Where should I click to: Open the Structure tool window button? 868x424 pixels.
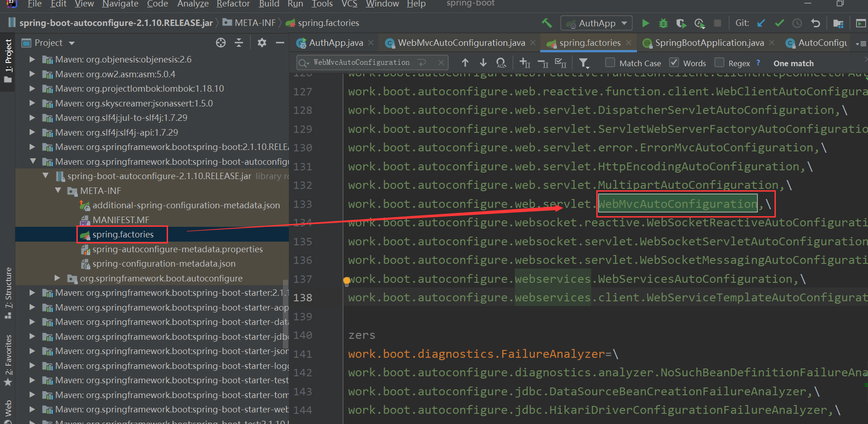[x=8, y=286]
